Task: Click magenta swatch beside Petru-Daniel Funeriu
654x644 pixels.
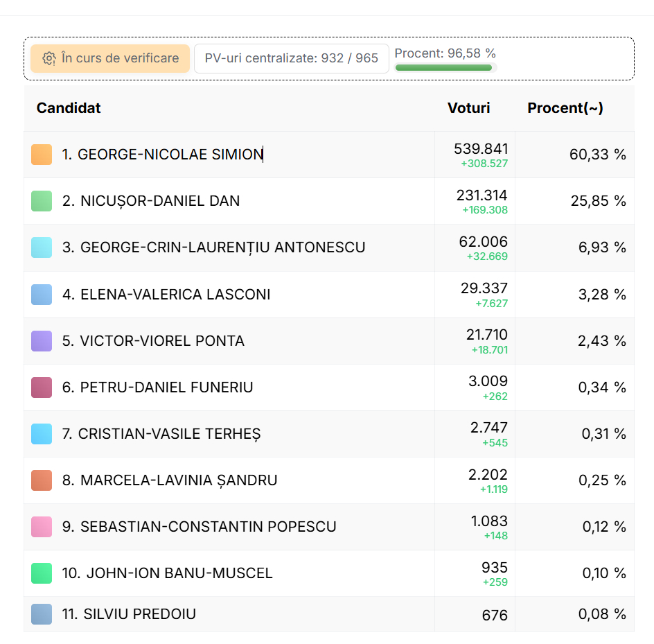Action: coord(42,388)
